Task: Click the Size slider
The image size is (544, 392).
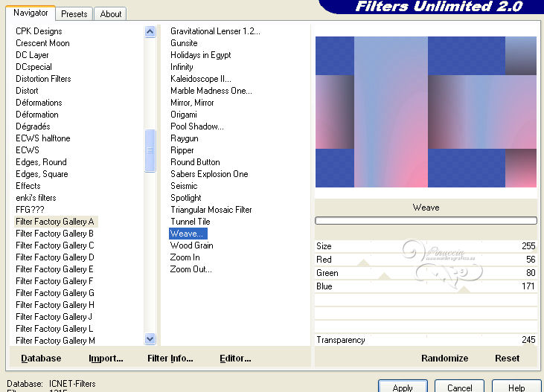Action: (x=426, y=246)
